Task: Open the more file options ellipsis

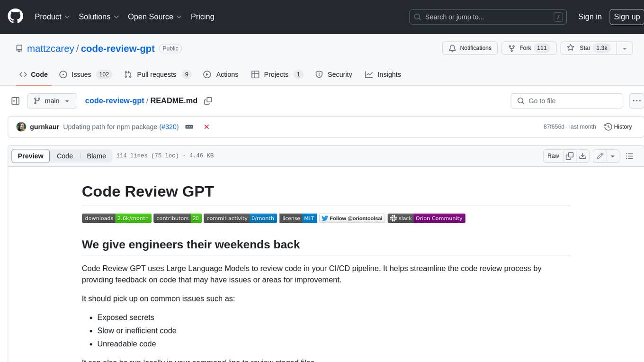Action: coord(636,101)
